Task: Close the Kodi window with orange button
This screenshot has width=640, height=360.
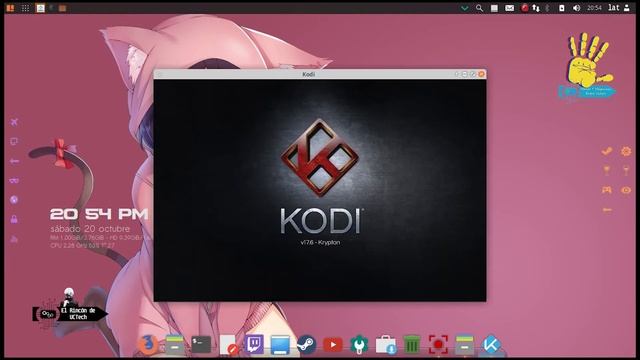Action: [481, 74]
